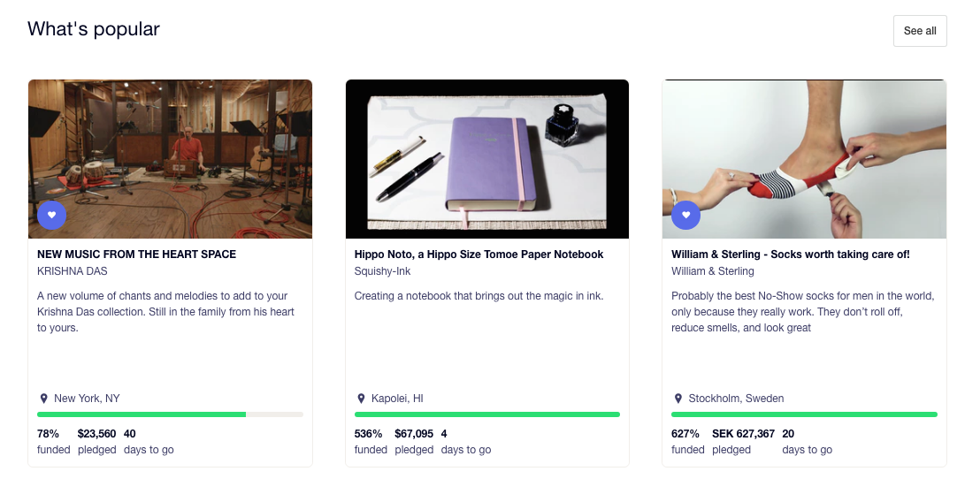Open William & Sterling socks project title
The image size is (980, 494).
pyautogui.click(x=790, y=255)
